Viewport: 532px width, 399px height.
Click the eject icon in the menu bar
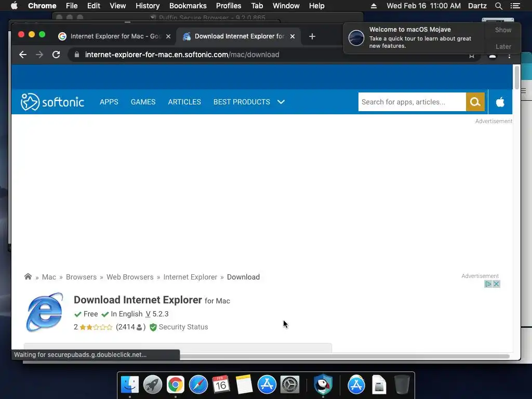tap(374, 6)
